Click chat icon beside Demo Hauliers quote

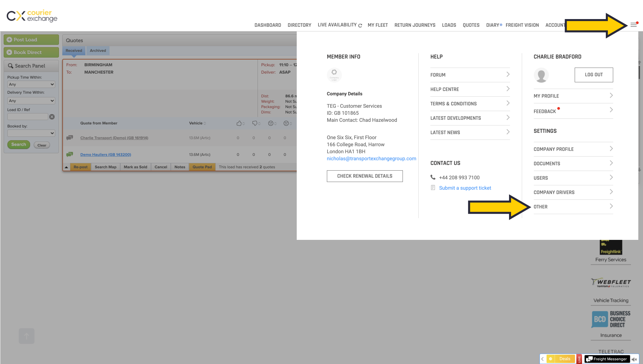[x=70, y=155]
